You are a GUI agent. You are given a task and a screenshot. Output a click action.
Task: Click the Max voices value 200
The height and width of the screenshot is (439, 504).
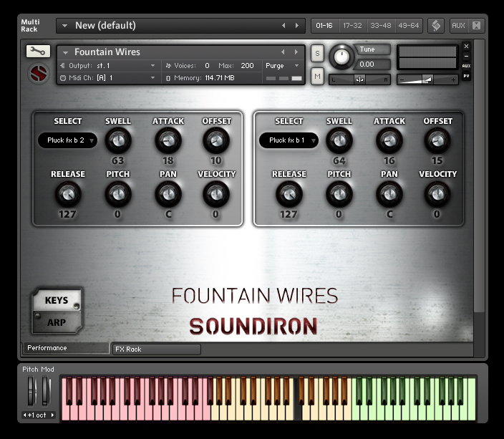click(x=247, y=66)
